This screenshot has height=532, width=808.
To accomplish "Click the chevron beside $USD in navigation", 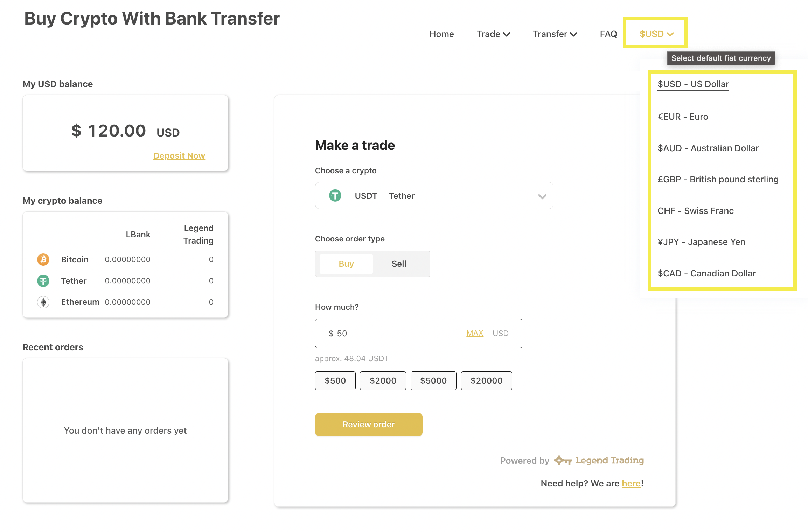I will click(x=670, y=34).
